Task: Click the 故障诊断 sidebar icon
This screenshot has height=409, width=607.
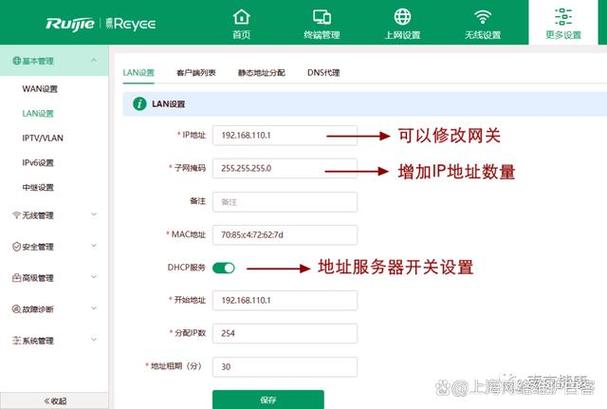Action: coord(16,309)
